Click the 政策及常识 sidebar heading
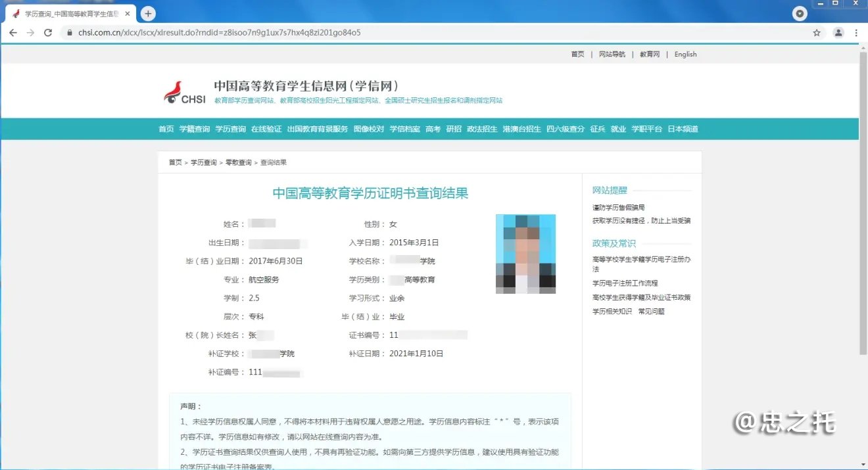The height and width of the screenshot is (470, 868). pos(614,243)
